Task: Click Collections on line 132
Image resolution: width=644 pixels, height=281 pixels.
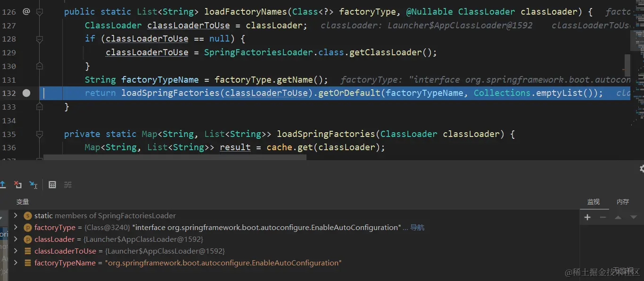Action: [x=502, y=93]
